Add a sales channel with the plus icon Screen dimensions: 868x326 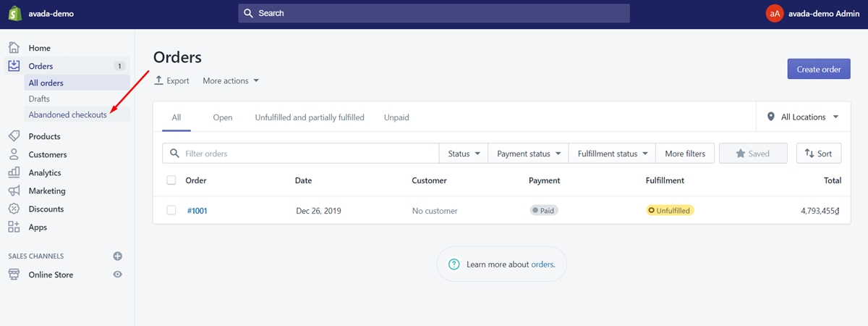pos(118,256)
